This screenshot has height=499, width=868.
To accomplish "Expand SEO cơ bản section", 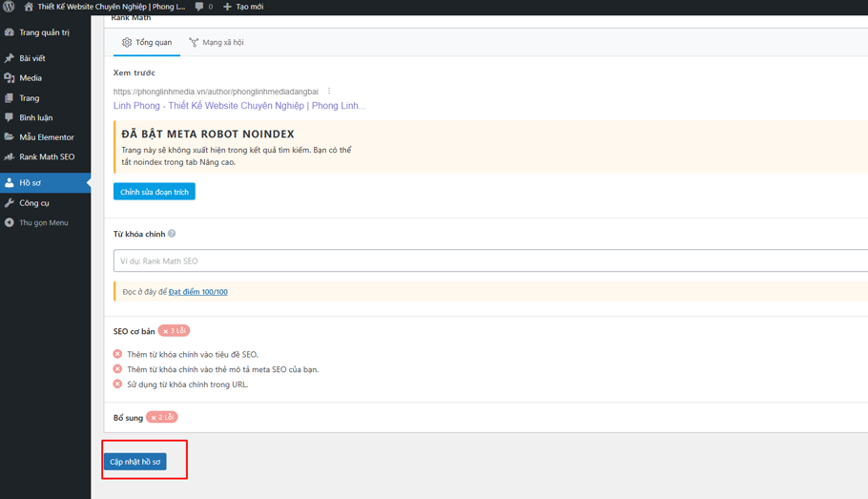I will (x=134, y=331).
